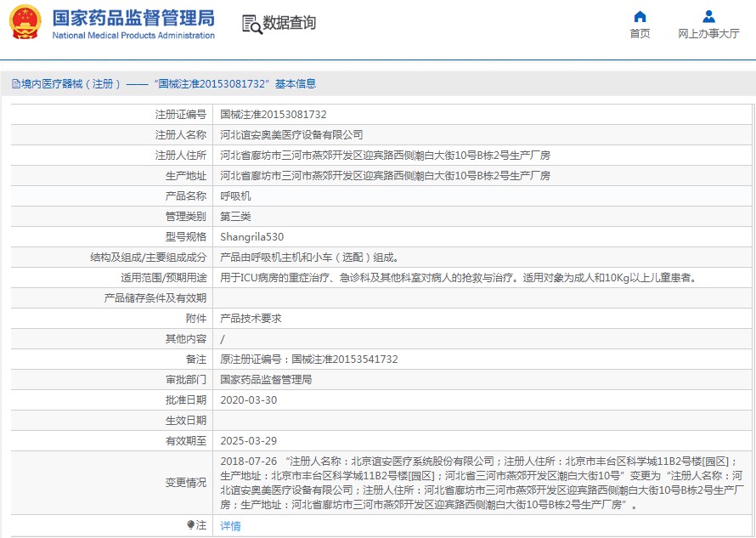Click 国家药品监督管理局 in 审批部门 row
Viewport: 756px width, 538px height.
pyautogui.click(x=266, y=380)
